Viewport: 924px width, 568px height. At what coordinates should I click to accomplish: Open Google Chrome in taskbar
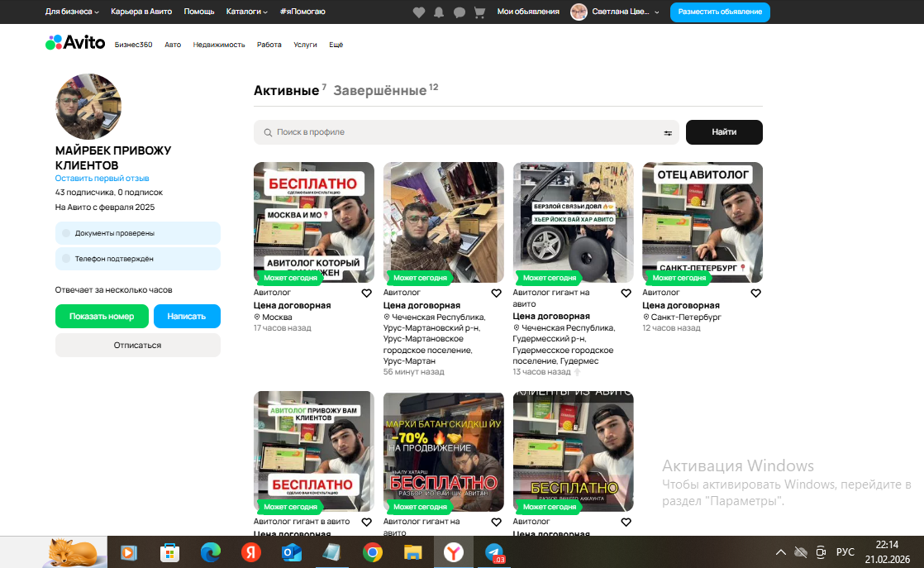373,552
